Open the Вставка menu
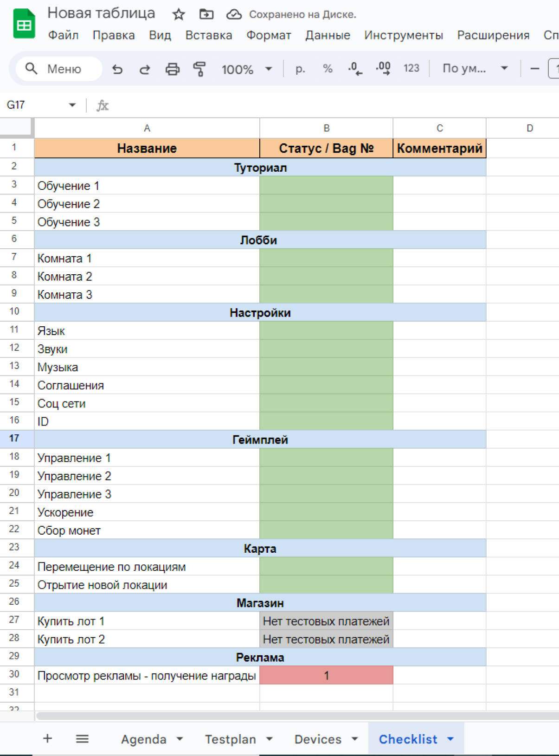559x756 pixels. tap(208, 35)
